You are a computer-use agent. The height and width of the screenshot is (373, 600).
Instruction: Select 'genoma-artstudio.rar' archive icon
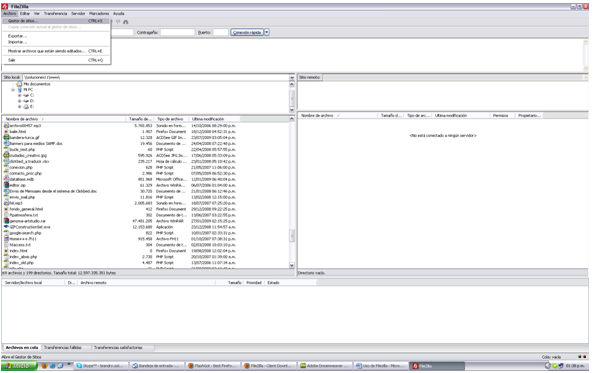(6, 221)
